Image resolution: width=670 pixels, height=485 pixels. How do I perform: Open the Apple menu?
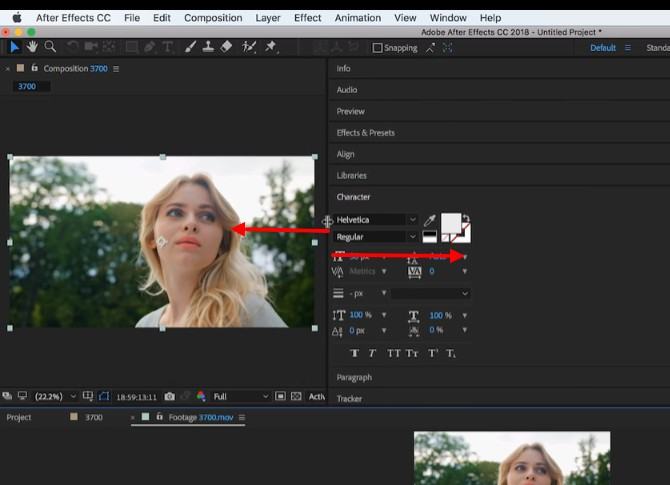click(x=17, y=18)
